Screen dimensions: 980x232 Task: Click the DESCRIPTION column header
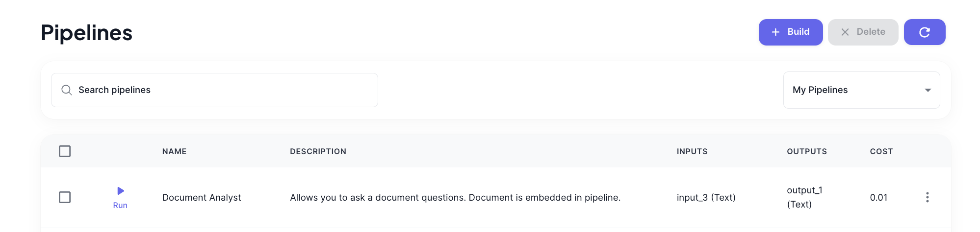point(318,152)
